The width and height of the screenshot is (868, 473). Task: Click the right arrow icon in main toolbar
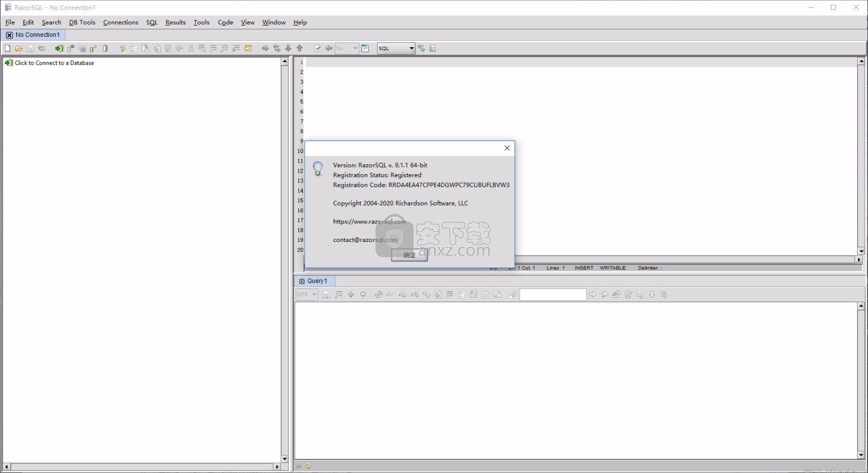[x=265, y=48]
